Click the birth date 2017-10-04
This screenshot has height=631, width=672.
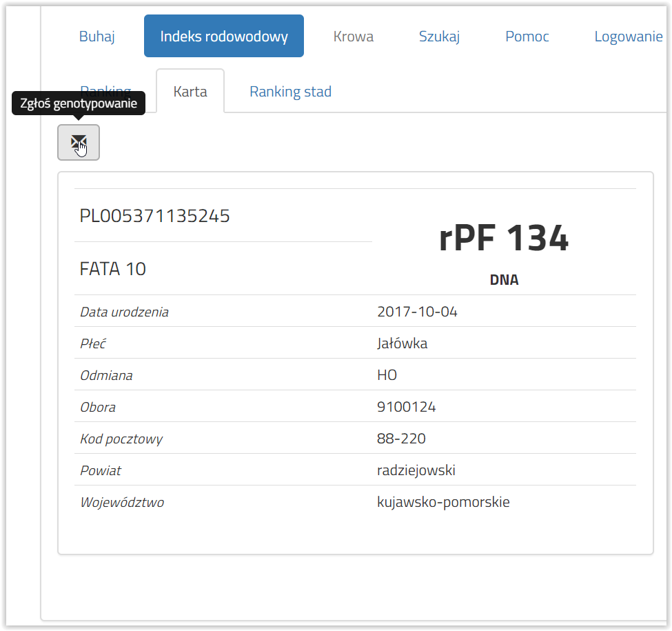(x=417, y=312)
